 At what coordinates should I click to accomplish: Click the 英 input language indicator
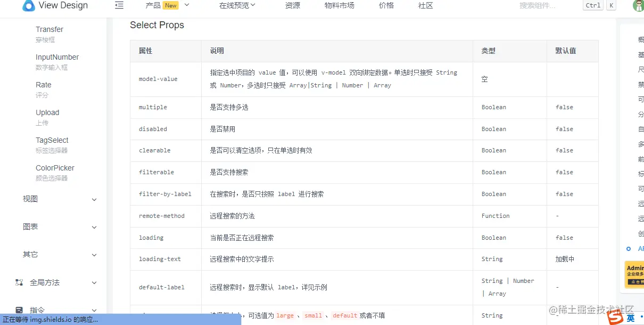(631, 318)
